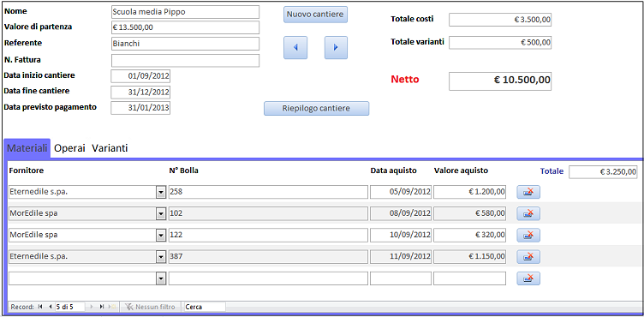The height and width of the screenshot is (317, 644).
Task: Click the Valore di partenza field
Action: click(185, 27)
